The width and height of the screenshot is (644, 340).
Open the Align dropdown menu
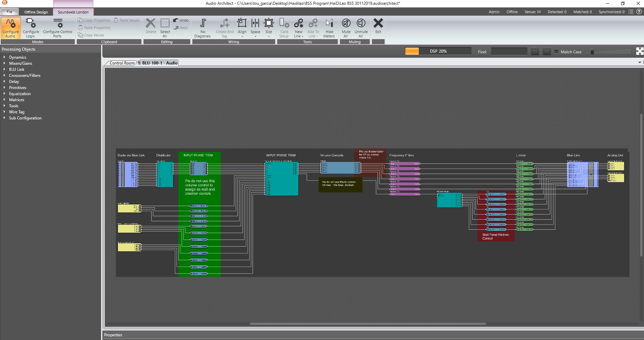coord(242,36)
